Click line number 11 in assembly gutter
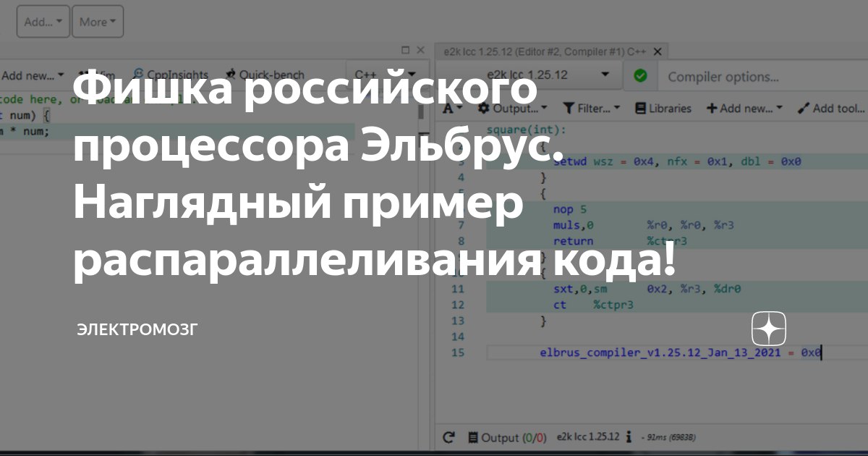The width and height of the screenshot is (868, 456). point(457,290)
